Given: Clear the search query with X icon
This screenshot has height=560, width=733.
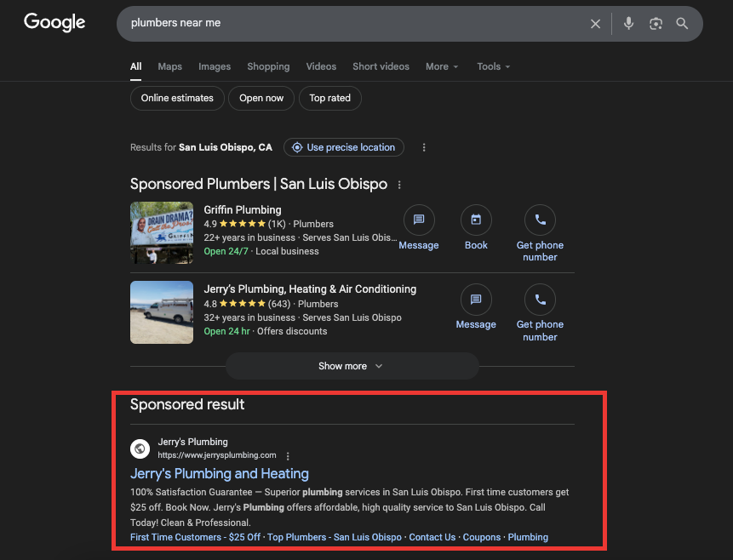Looking at the screenshot, I should (x=595, y=24).
